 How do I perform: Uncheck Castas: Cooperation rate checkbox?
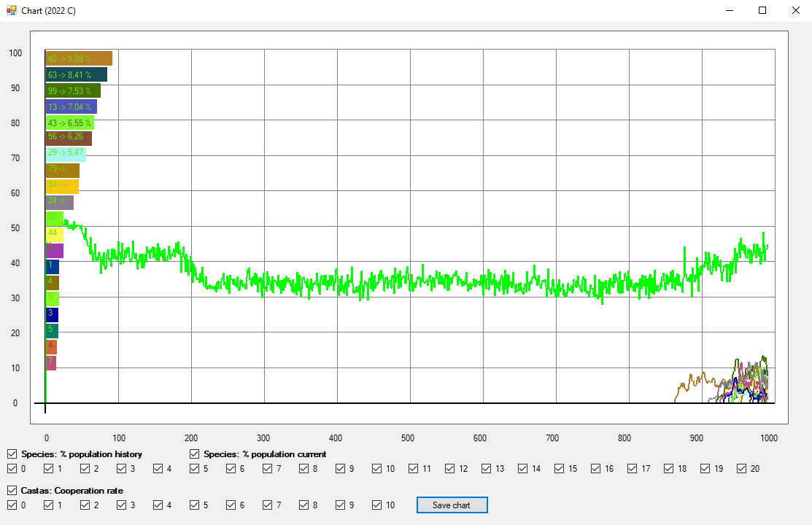click(x=12, y=491)
